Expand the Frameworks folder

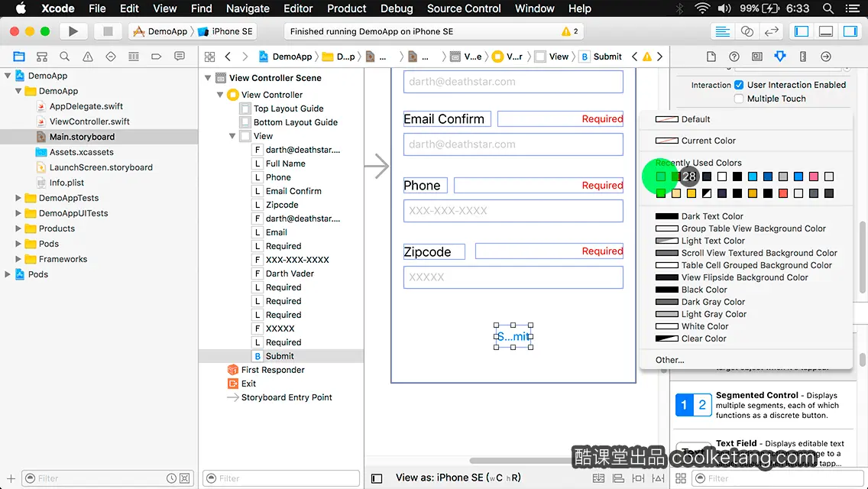tap(18, 259)
